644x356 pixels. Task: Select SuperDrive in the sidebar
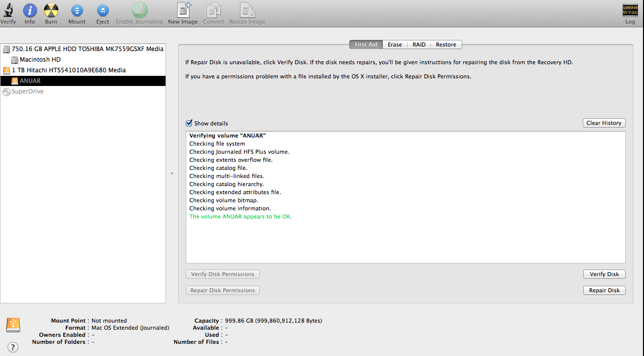click(23, 92)
